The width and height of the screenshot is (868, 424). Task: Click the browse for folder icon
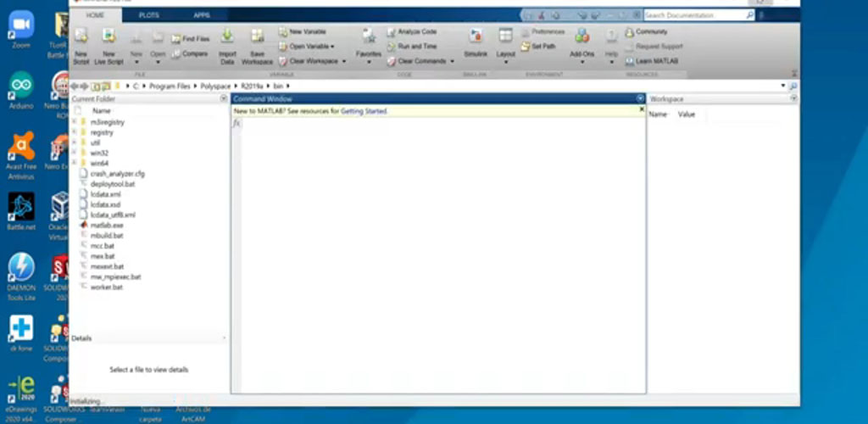pyautogui.click(x=106, y=86)
